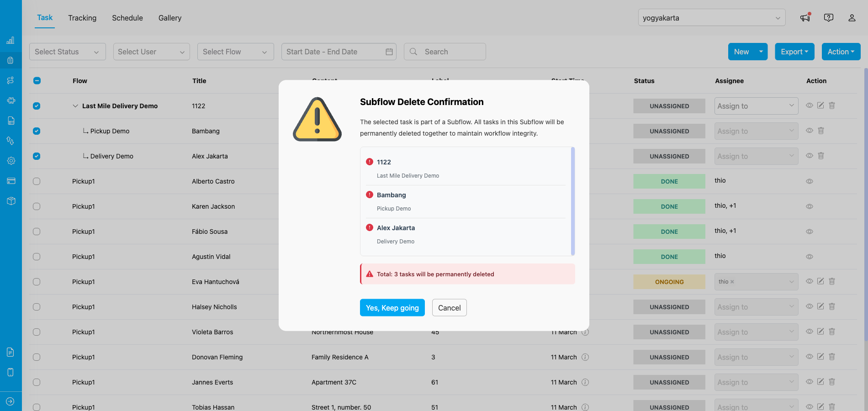Select the Eva Hantuchová row checkbox
The height and width of the screenshot is (411, 868).
click(37, 282)
